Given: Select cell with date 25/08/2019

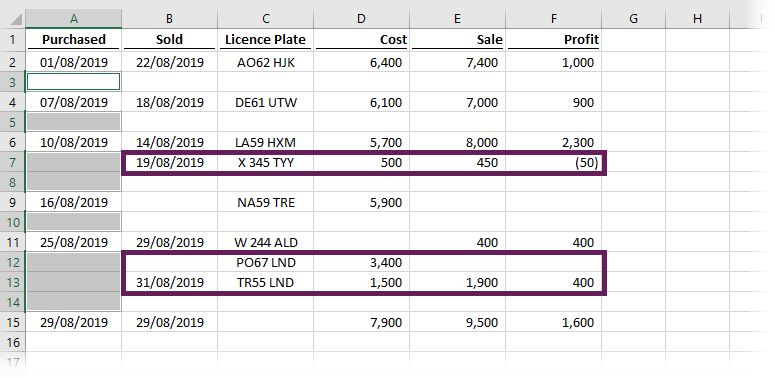Looking at the screenshot, I should click(73, 243).
